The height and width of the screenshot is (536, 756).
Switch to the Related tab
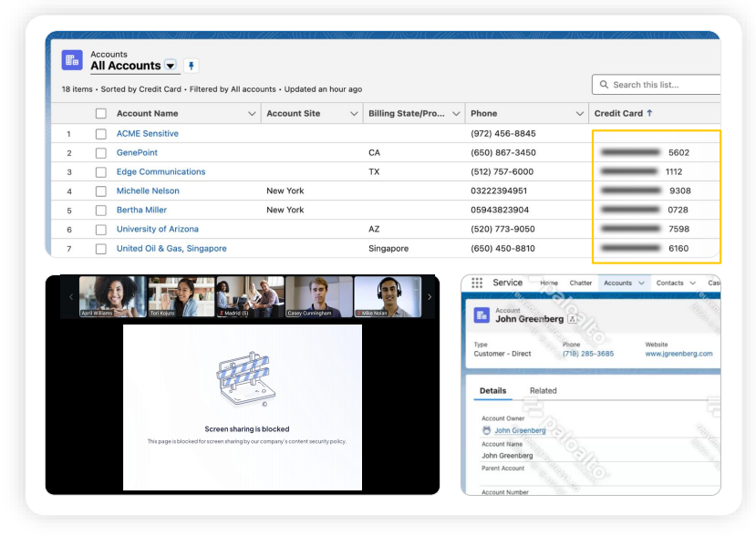tap(543, 391)
